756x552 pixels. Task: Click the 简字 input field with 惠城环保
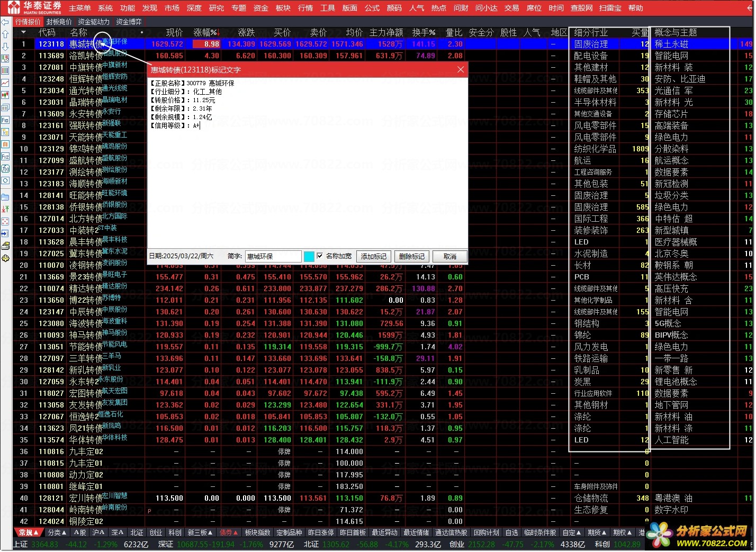(273, 256)
